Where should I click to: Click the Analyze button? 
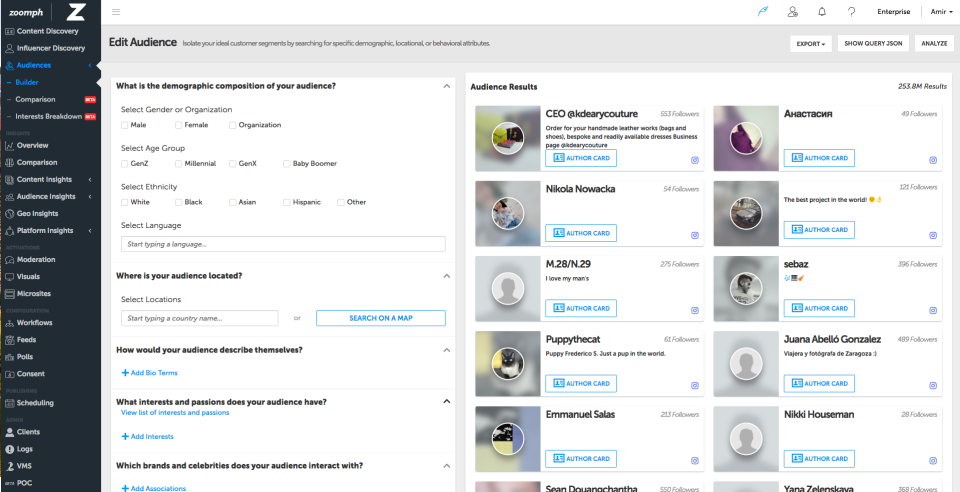click(934, 43)
